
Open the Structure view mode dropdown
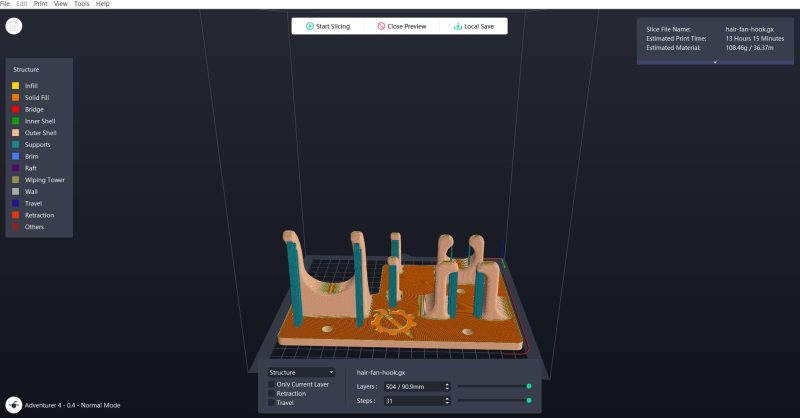pyautogui.click(x=301, y=373)
